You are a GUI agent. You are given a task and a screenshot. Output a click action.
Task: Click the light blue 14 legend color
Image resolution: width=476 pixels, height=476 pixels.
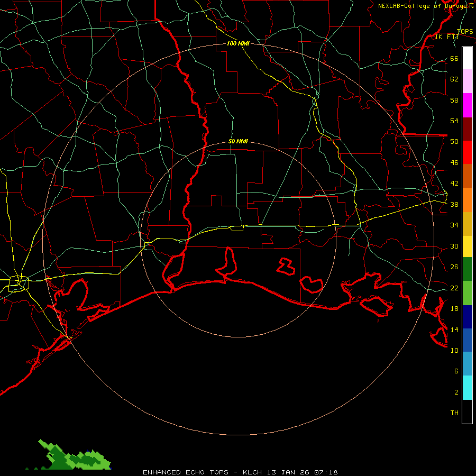467,363
